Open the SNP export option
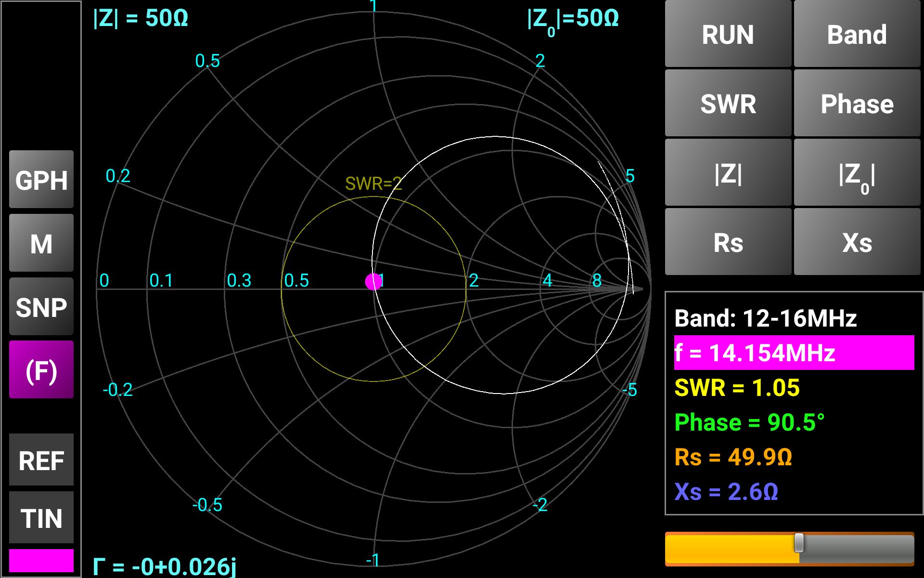 pyautogui.click(x=41, y=307)
